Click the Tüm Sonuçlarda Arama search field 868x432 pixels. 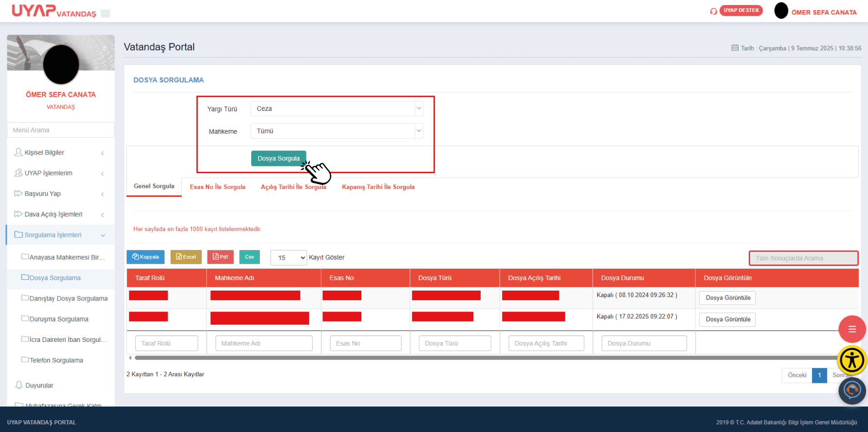[803, 258]
